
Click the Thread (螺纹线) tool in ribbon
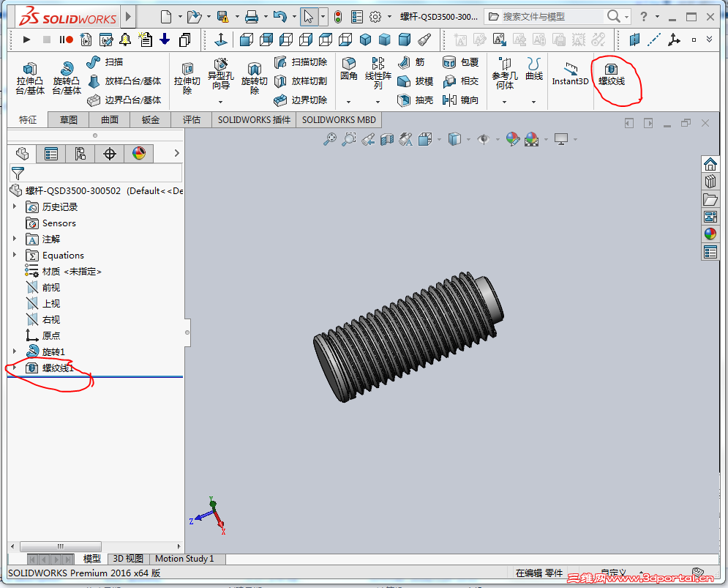[612, 75]
